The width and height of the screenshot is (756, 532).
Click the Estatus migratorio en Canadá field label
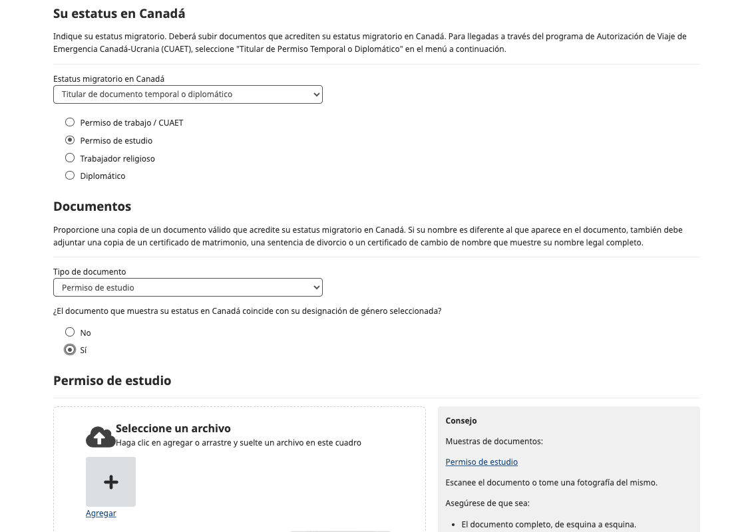pyautogui.click(x=108, y=79)
